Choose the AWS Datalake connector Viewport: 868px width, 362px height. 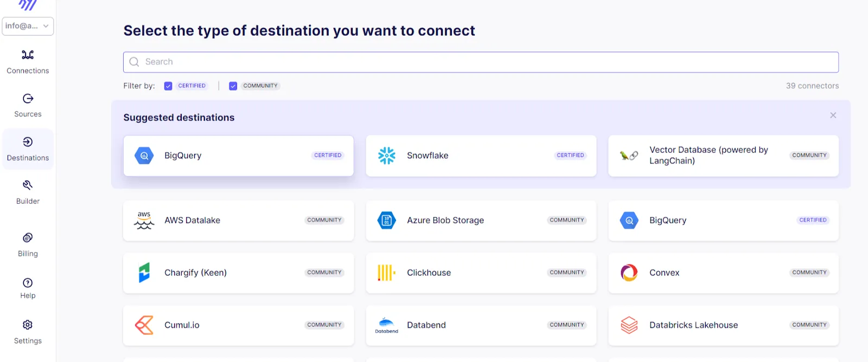coord(238,221)
